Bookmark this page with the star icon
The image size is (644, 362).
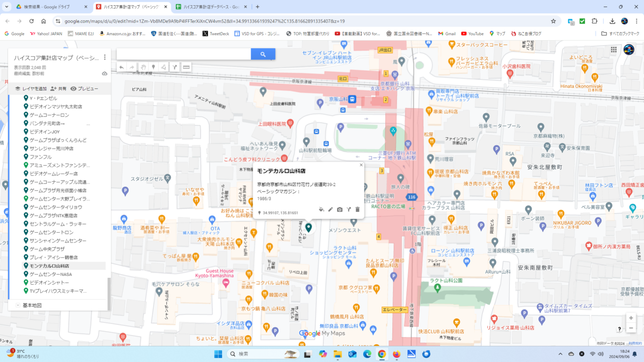click(x=553, y=21)
